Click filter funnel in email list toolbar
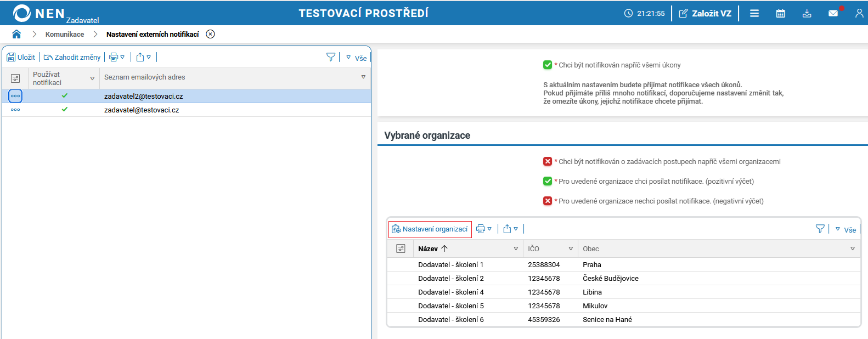The width and height of the screenshot is (868, 339). point(331,57)
